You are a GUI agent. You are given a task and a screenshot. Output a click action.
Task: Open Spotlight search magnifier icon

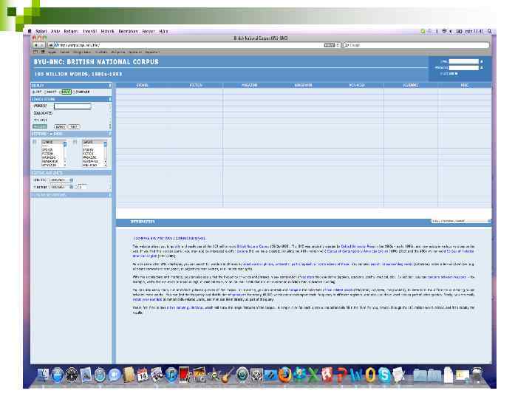click(x=489, y=31)
